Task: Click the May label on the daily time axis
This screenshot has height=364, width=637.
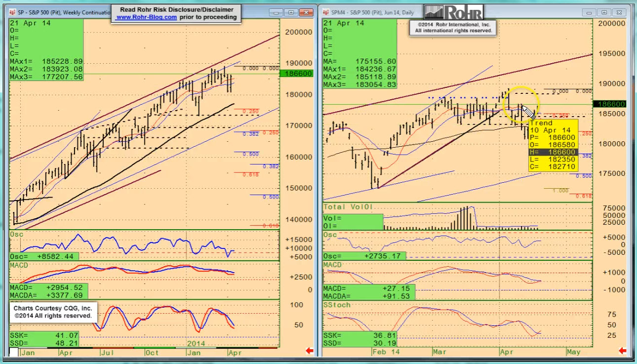Action: pyautogui.click(x=573, y=352)
